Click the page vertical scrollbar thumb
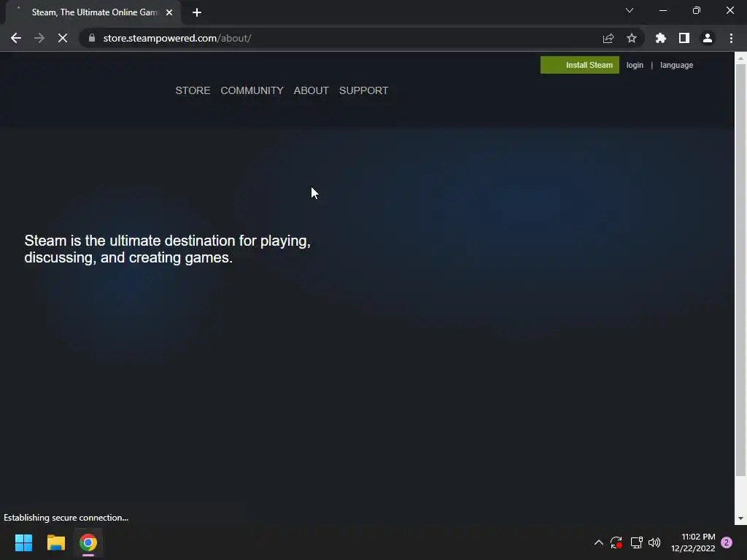 click(x=740, y=269)
